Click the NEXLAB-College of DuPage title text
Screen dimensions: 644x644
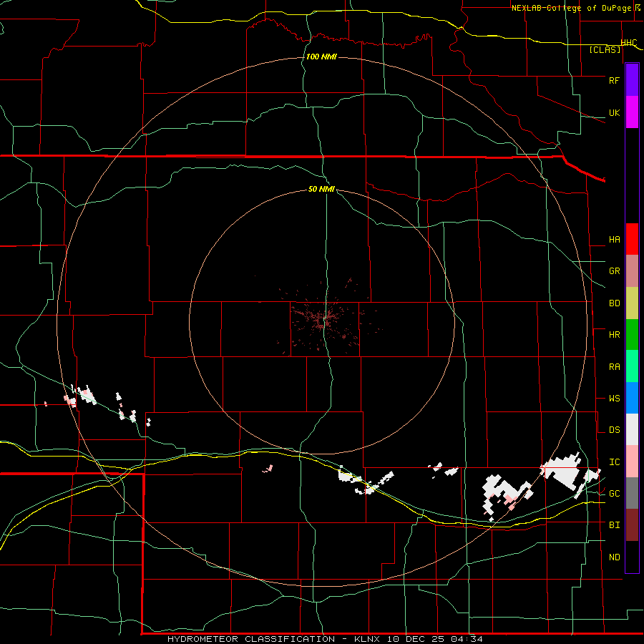[x=572, y=8]
